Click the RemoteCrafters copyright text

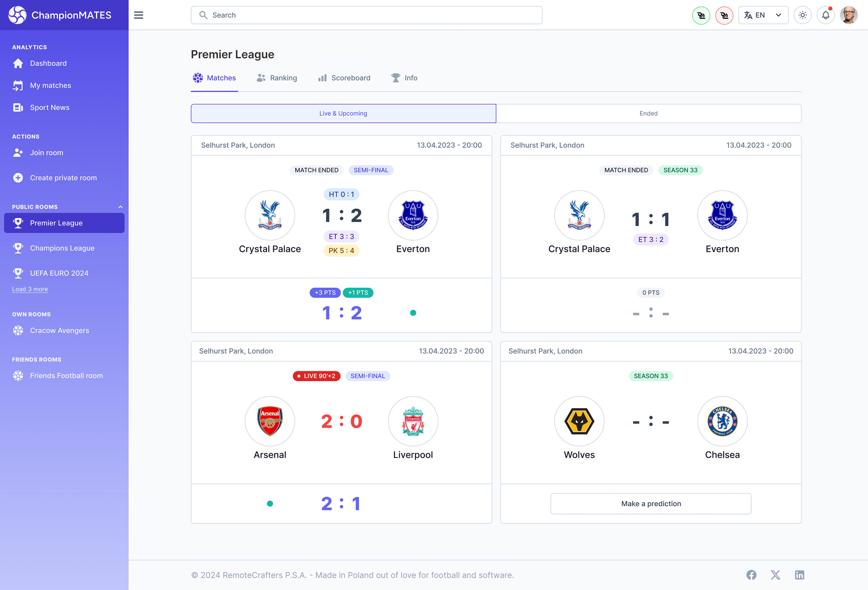click(x=353, y=575)
